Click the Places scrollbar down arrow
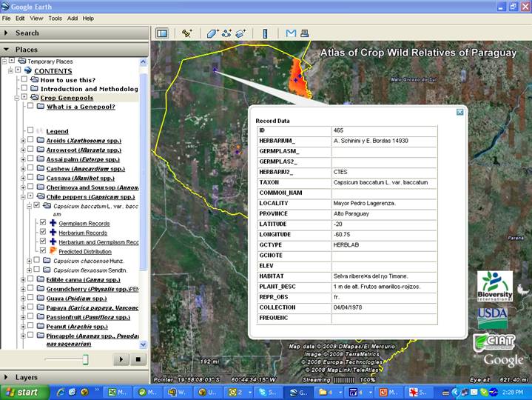 [144, 344]
